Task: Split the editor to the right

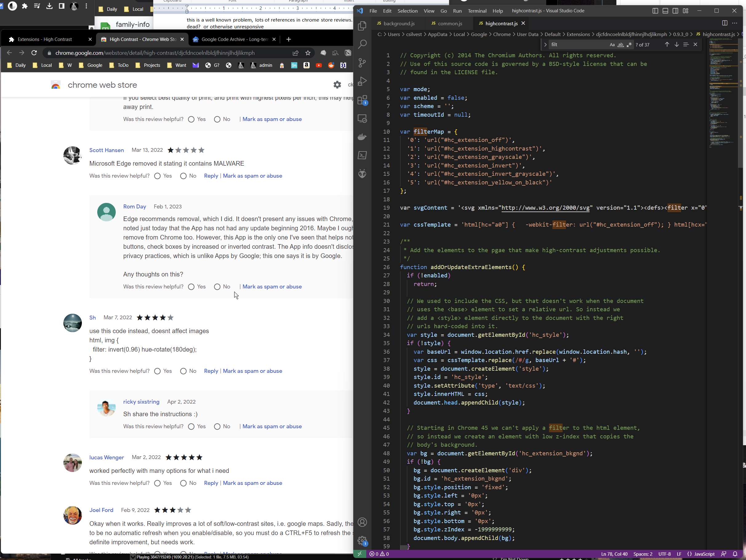Action: [724, 23]
